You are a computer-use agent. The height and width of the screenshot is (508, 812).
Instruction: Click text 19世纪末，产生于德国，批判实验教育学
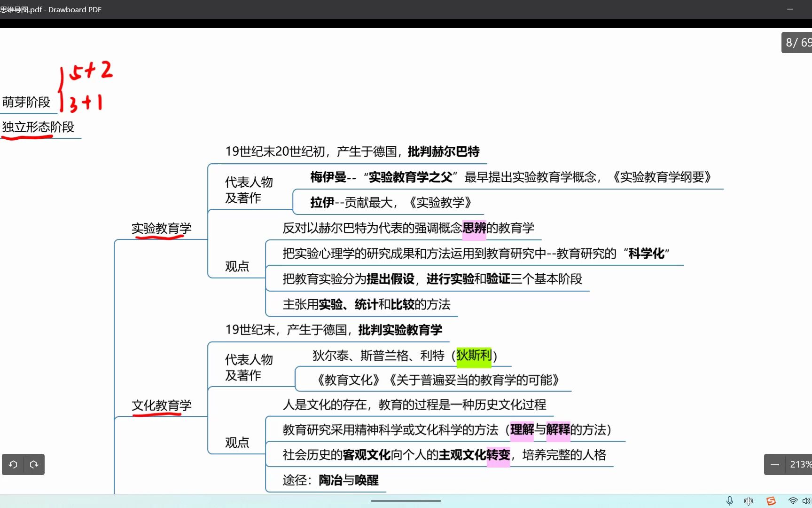(334, 330)
